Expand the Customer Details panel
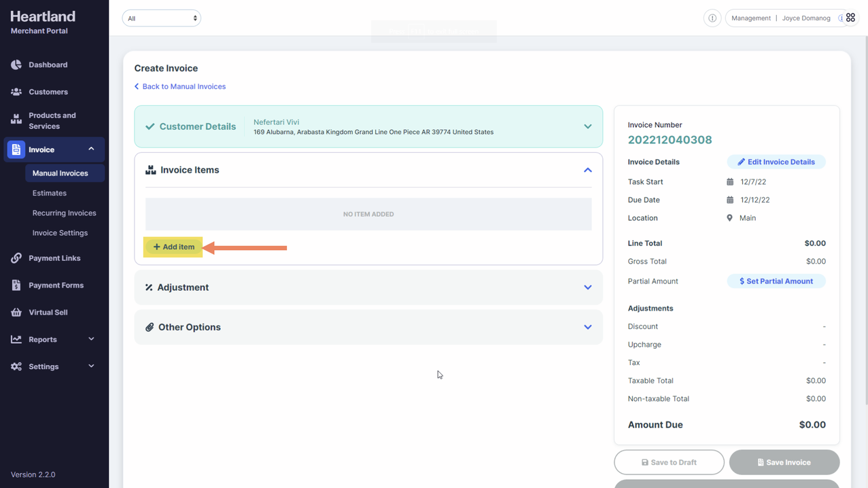This screenshot has width=868, height=488. pos(587,126)
